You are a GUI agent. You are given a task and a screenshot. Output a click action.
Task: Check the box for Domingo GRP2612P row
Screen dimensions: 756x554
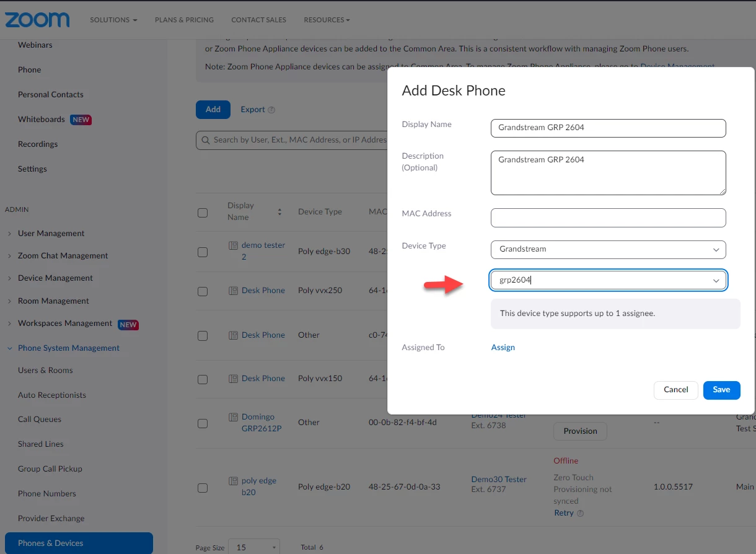[x=203, y=424]
